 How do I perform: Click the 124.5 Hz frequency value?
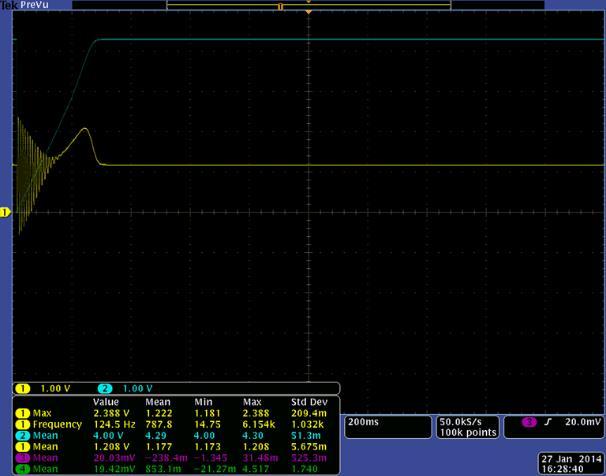pyautogui.click(x=114, y=425)
